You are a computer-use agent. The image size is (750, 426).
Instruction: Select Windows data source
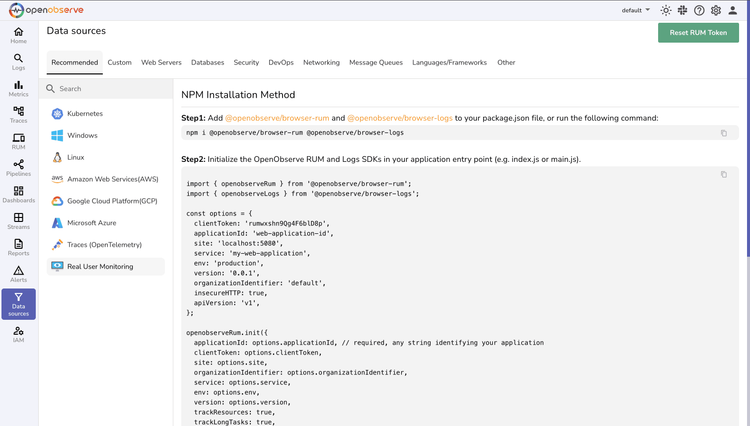(x=106, y=135)
